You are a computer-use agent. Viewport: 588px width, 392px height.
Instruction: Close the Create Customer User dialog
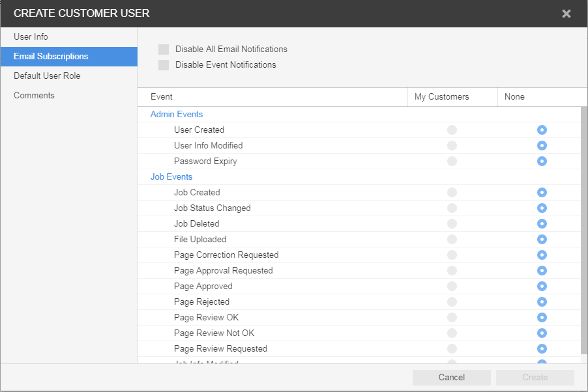(566, 14)
